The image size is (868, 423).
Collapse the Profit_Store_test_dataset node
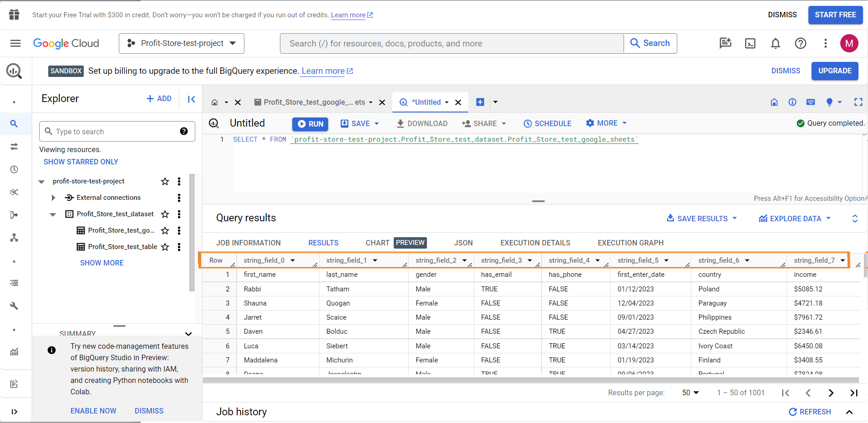pyautogui.click(x=53, y=214)
